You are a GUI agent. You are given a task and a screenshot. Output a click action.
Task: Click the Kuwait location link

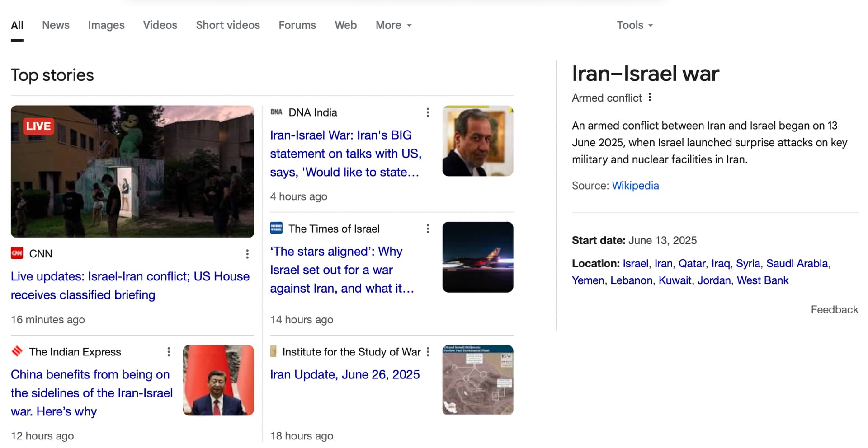coord(675,280)
